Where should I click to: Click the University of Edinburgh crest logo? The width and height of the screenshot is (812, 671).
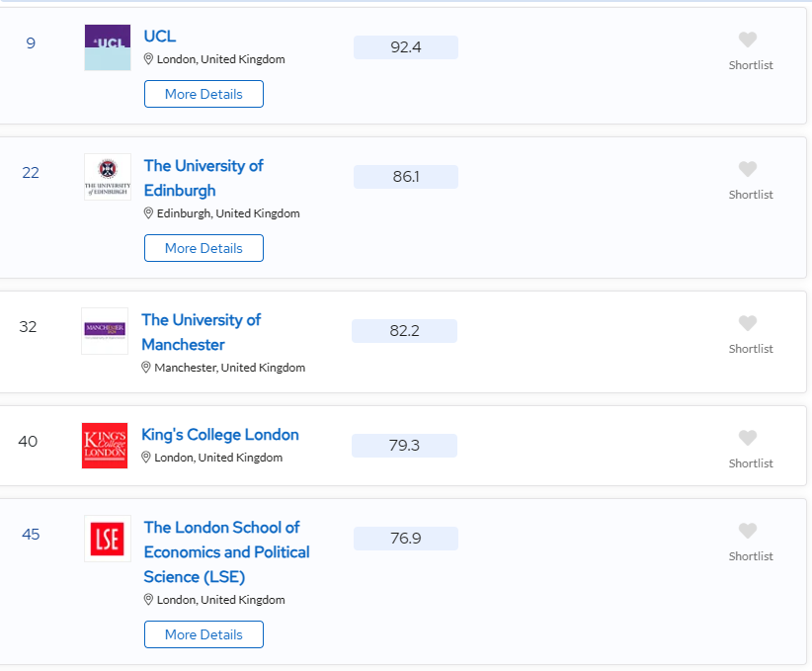[x=107, y=177]
